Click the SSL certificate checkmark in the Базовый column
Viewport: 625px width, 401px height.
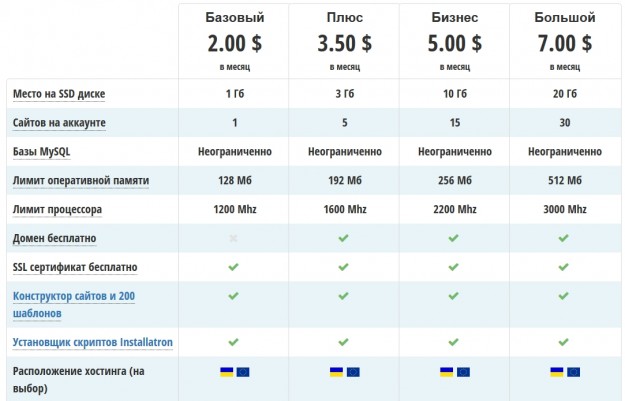(x=234, y=268)
